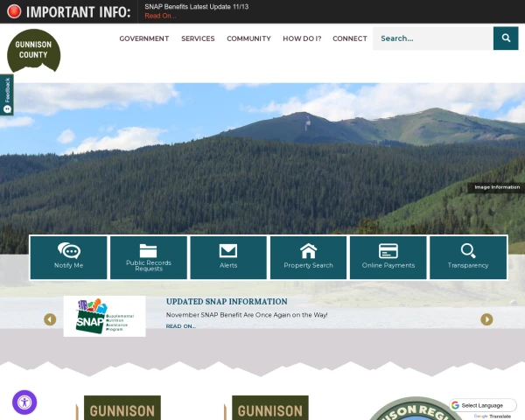525x420 pixels.
Task: Click the second Gunnison green banner
Action: click(270, 408)
